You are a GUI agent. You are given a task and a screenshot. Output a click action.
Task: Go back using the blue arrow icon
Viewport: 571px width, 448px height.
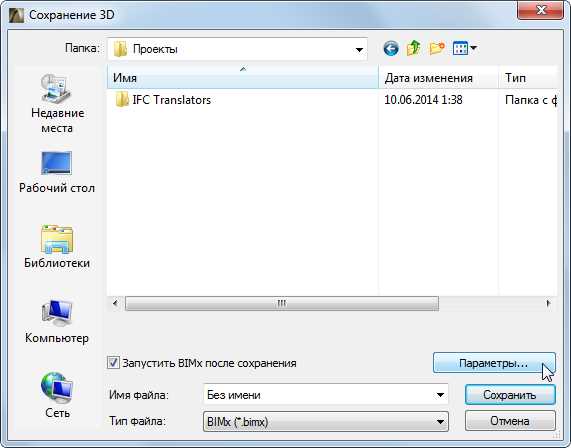click(391, 48)
